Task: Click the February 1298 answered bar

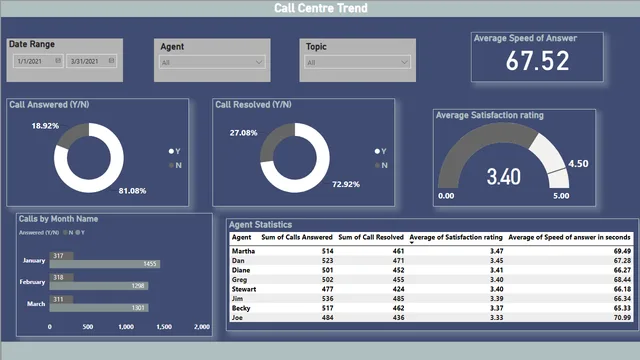Action: click(99, 286)
